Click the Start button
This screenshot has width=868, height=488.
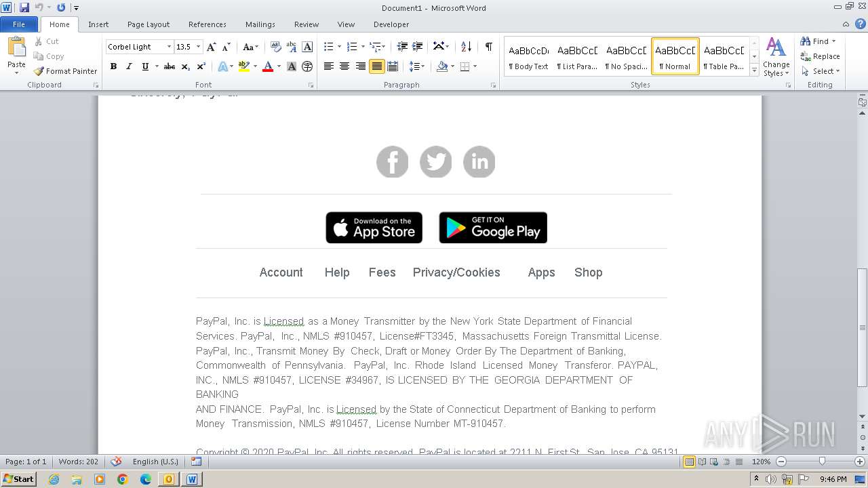(18, 479)
